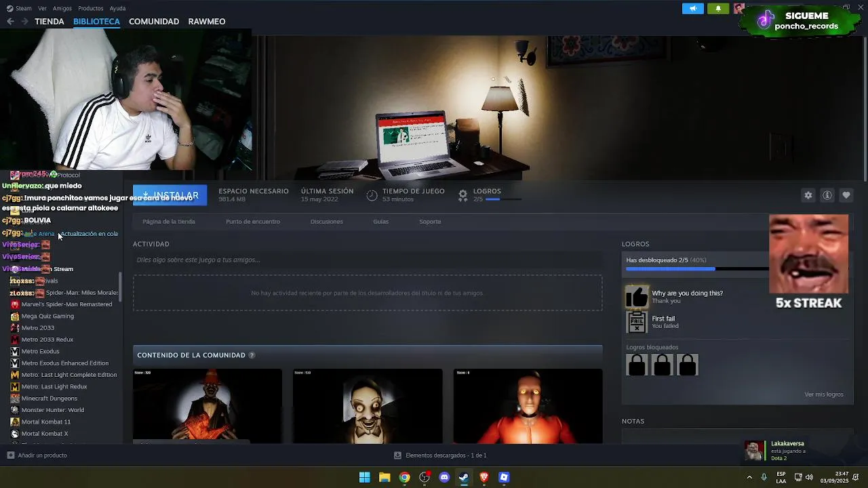The width and height of the screenshot is (868, 488).
Task: Open volume control in system tray
Action: click(x=809, y=477)
